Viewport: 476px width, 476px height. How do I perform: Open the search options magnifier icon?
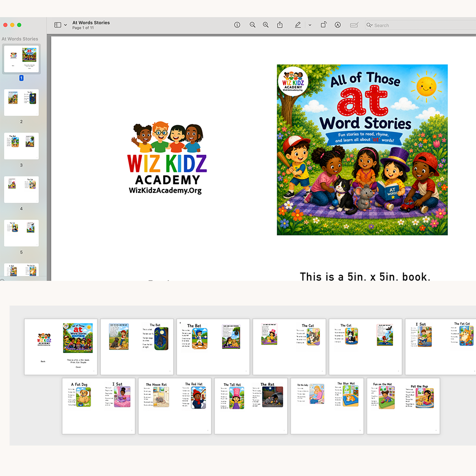[369, 25]
